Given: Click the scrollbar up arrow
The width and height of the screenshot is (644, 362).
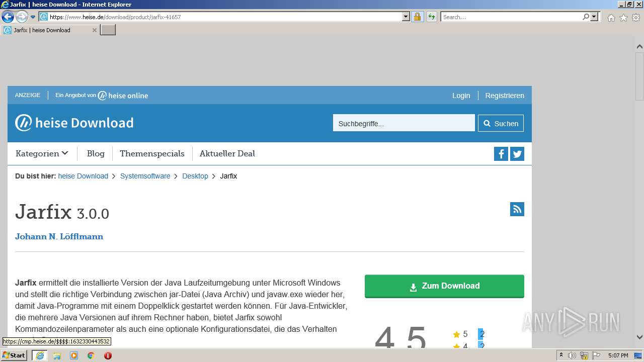Looking at the screenshot, I should 639,46.
